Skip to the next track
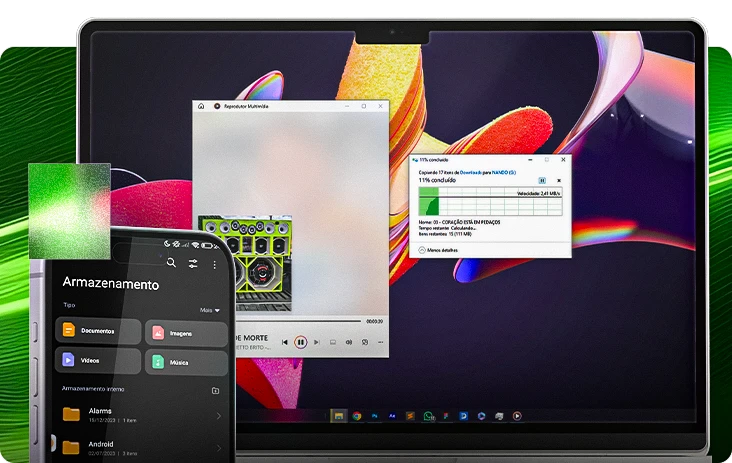Screen dimensions: 732x463 tap(317, 342)
